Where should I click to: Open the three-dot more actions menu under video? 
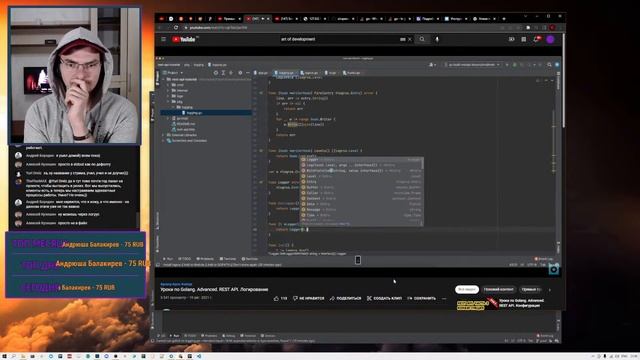click(x=444, y=298)
